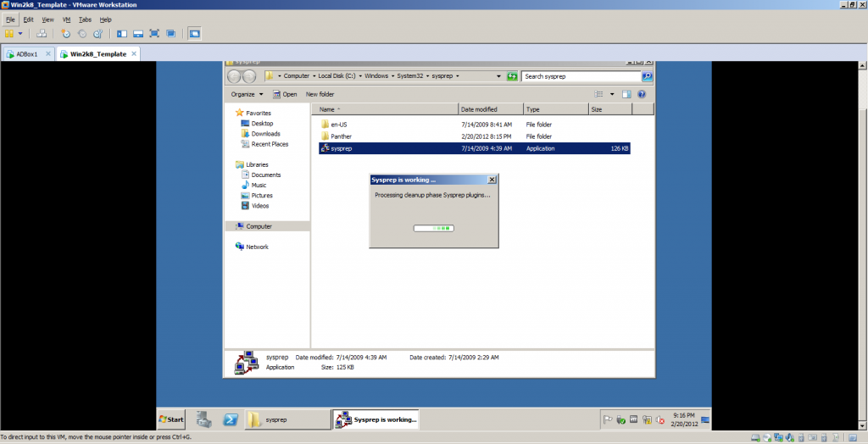This screenshot has height=444, width=868.
Task: Close the Win2k8_Template tab
Action: click(133, 53)
